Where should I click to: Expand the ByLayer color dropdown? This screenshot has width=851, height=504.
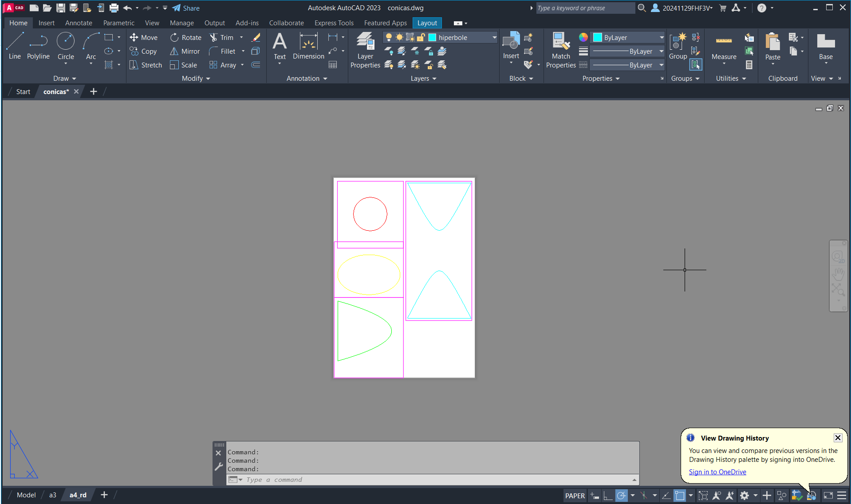pos(661,38)
